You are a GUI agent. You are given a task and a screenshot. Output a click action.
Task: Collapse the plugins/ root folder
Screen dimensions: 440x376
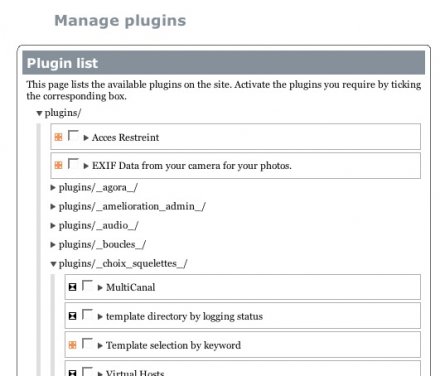[x=39, y=114]
